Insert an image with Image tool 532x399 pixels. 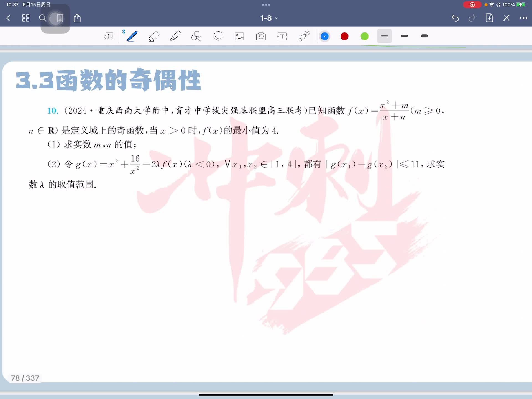click(239, 36)
